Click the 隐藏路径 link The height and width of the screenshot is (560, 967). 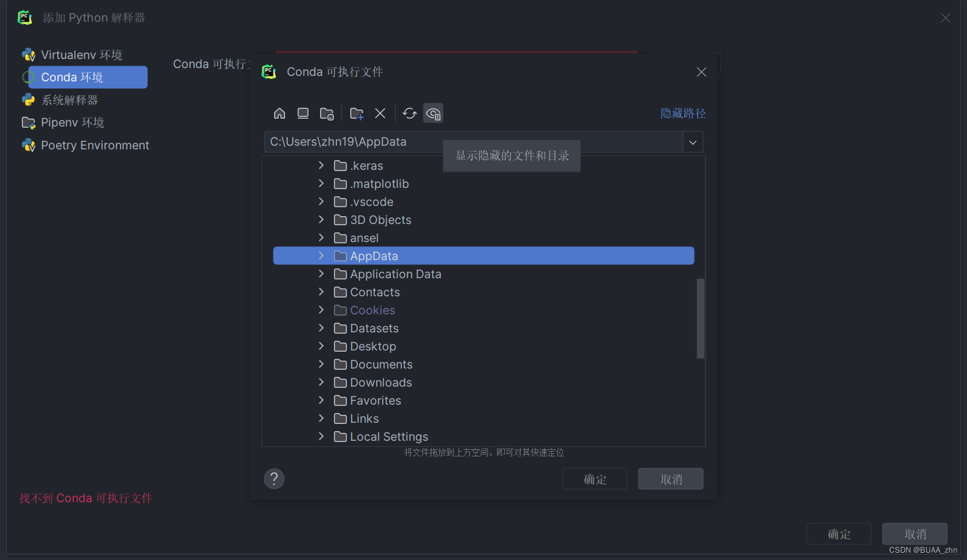pos(683,113)
